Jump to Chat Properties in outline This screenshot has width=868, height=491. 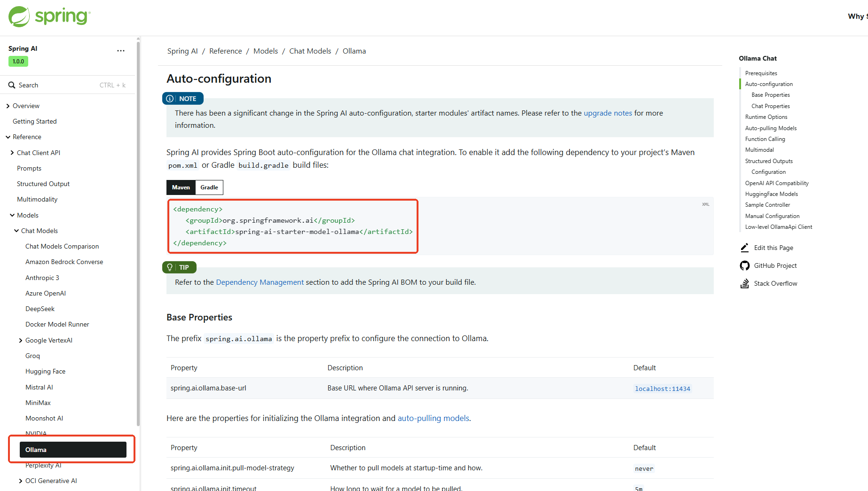771,106
